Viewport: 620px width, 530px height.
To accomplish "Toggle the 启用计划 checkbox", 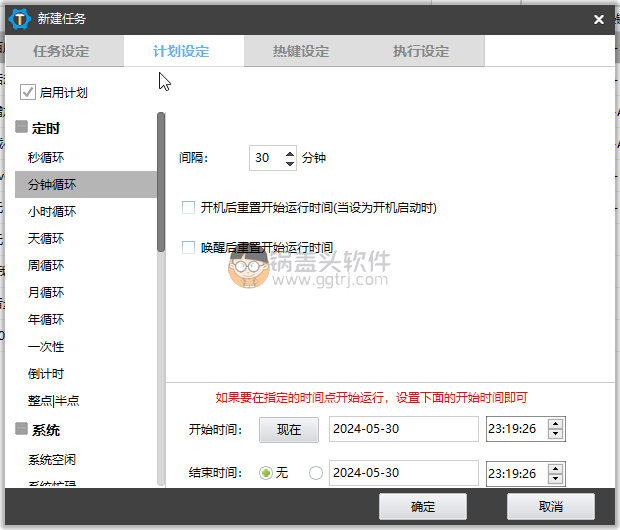I will [28, 92].
